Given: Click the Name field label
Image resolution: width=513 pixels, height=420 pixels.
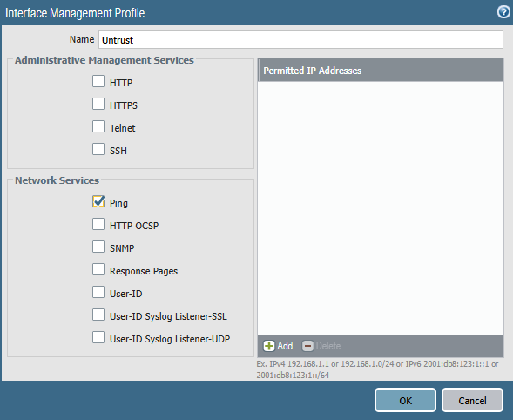Looking at the screenshot, I should 82,39.
